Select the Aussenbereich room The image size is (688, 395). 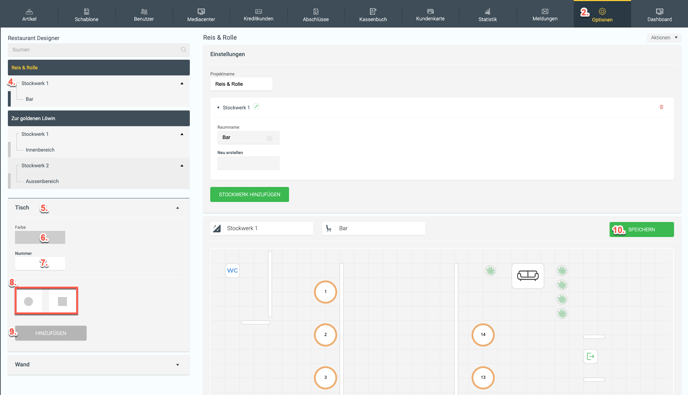point(42,181)
